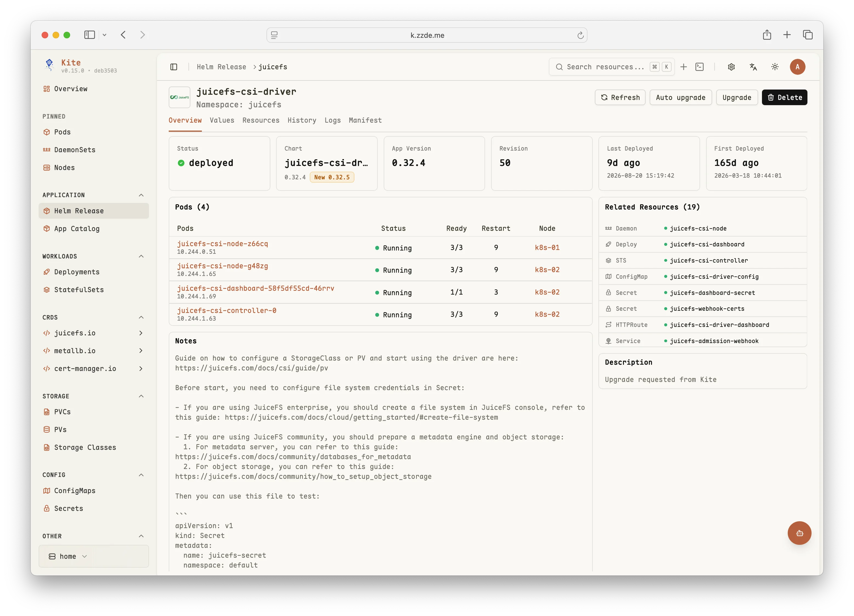This screenshot has width=854, height=616.
Task: Open related Service juicefs-admission-webhook
Action: click(x=714, y=341)
